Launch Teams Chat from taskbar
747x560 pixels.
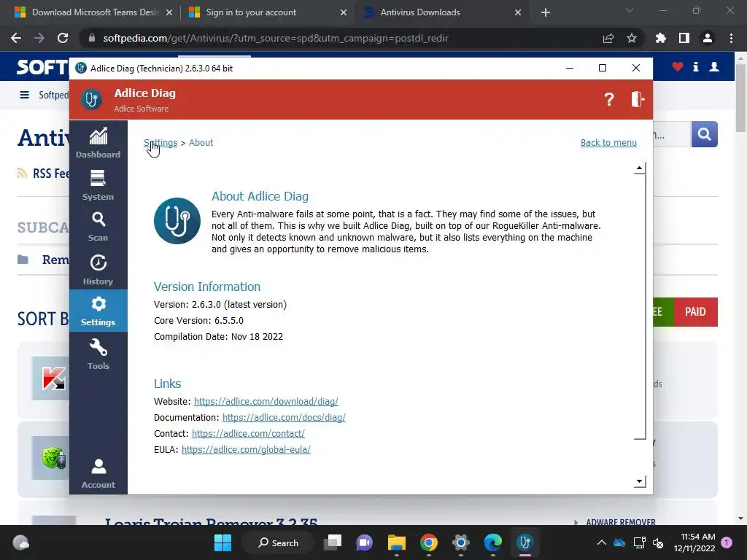coord(365,542)
